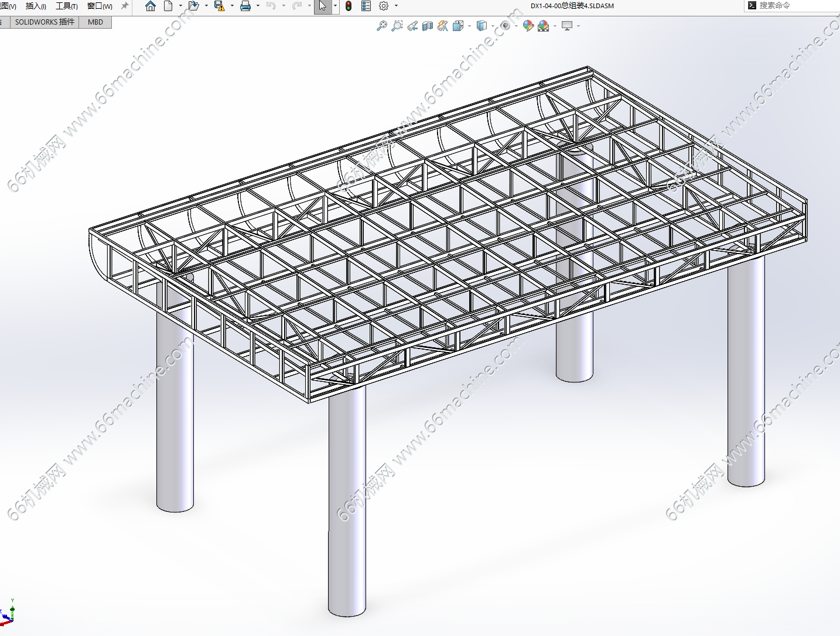The width and height of the screenshot is (840, 636).
Task: Expand the Apply Scene dropdown arrow
Action: tap(555, 26)
